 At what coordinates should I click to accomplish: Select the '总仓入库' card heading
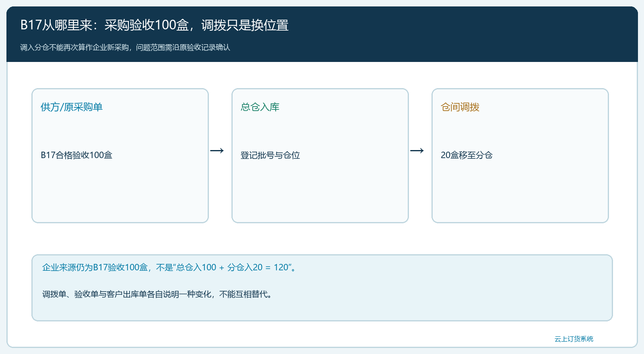[x=260, y=107]
